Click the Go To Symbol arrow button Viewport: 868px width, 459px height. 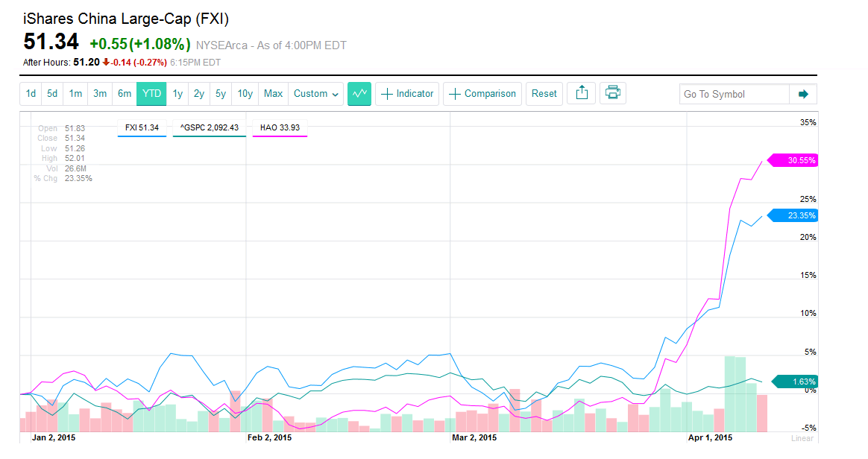pyautogui.click(x=803, y=94)
